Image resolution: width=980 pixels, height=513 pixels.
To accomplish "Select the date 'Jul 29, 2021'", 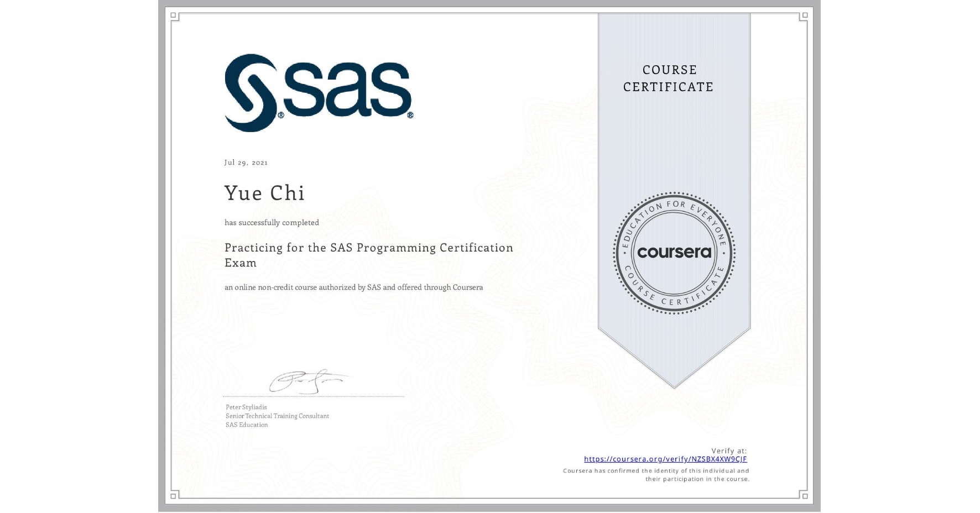I will point(246,163).
